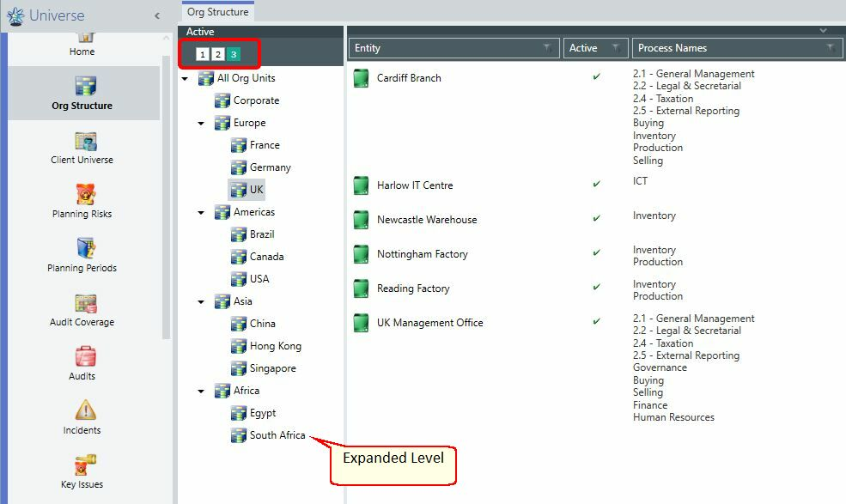Open the Planning Periods sidebar icon
Screen dimensions: 846x504
click(85, 248)
